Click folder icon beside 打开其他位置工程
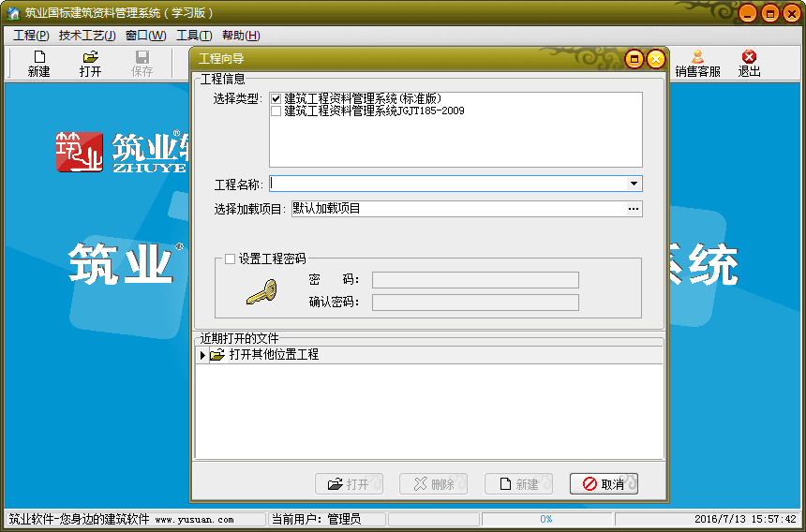Image resolution: width=806 pixels, height=532 pixels. 217,354
